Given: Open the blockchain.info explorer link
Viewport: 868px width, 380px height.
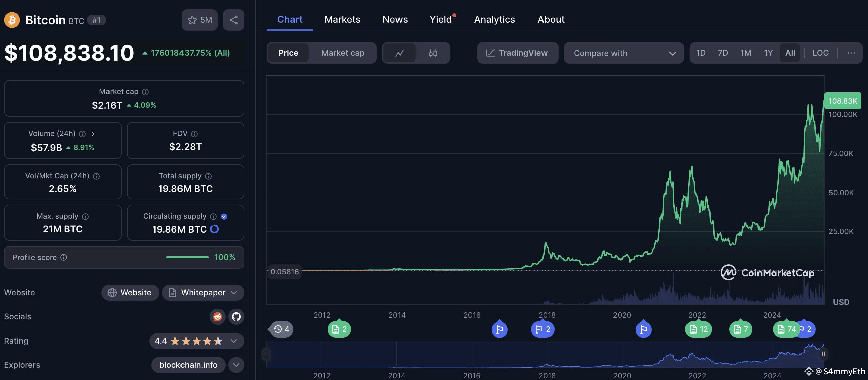Looking at the screenshot, I should [x=188, y=365].
